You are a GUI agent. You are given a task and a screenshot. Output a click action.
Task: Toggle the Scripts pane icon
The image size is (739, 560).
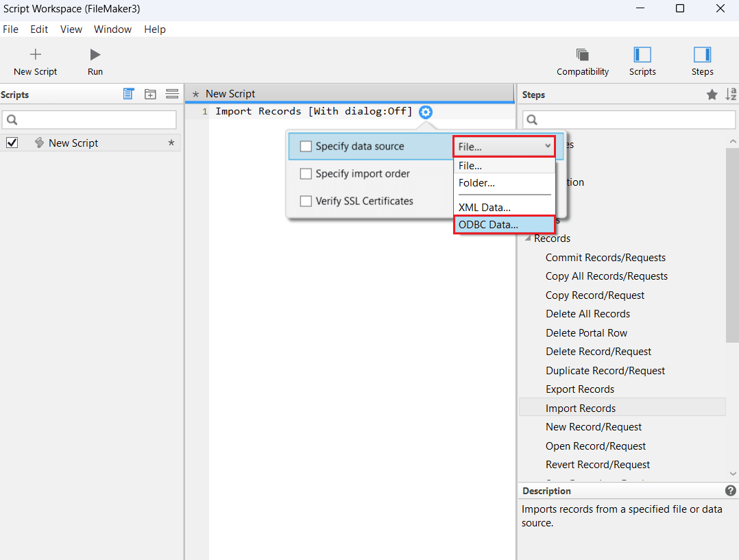[x=642, y=55]
